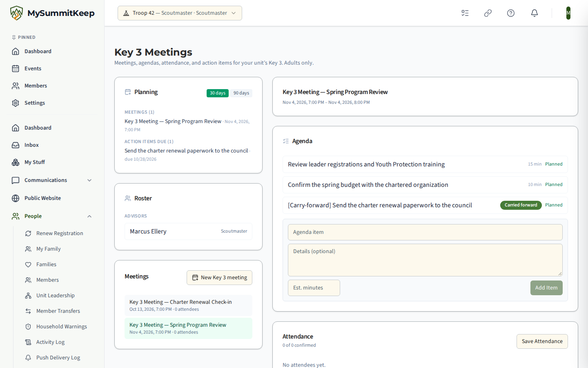Open Member Transfers page
Viewport: 588px width, 368px height.
pos(60,311)
